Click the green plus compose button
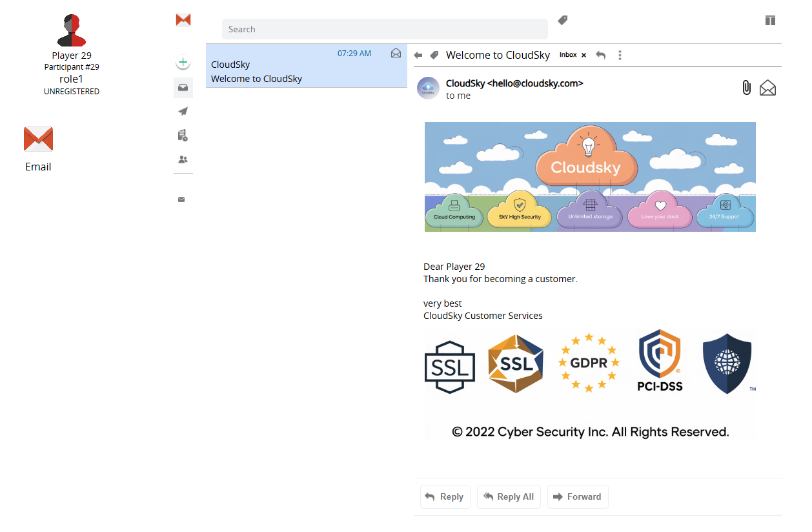 183,63
